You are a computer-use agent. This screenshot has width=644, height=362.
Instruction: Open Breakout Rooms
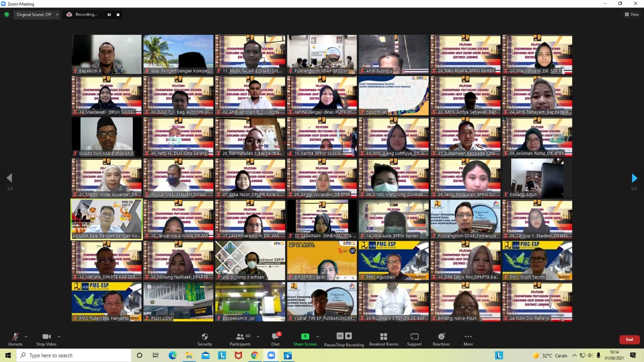[384, 339]
